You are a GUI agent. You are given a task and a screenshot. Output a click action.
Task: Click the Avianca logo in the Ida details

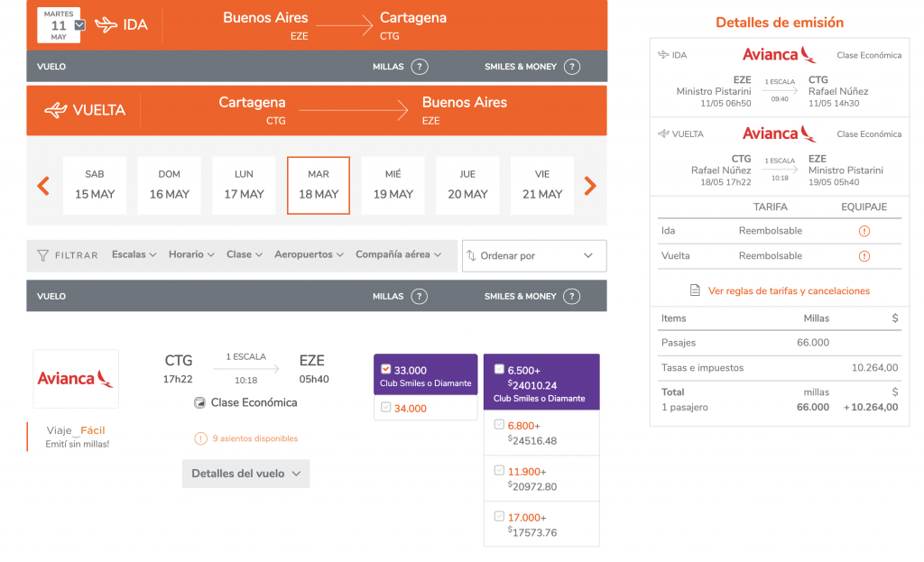point(779,55)
